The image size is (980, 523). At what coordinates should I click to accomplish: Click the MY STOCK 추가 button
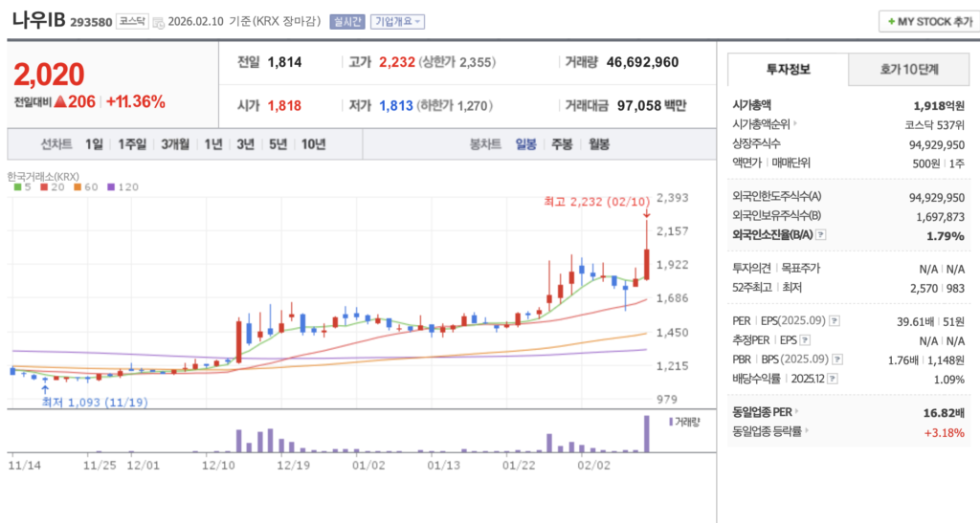pos(927,21)
